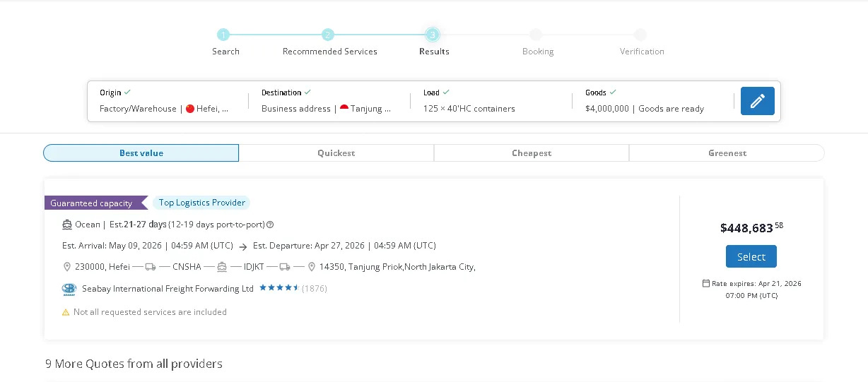868x382 pixels.
Task: Click the green checkmark next to Goods
Action: pyautogui.click(x=613, y=92)
